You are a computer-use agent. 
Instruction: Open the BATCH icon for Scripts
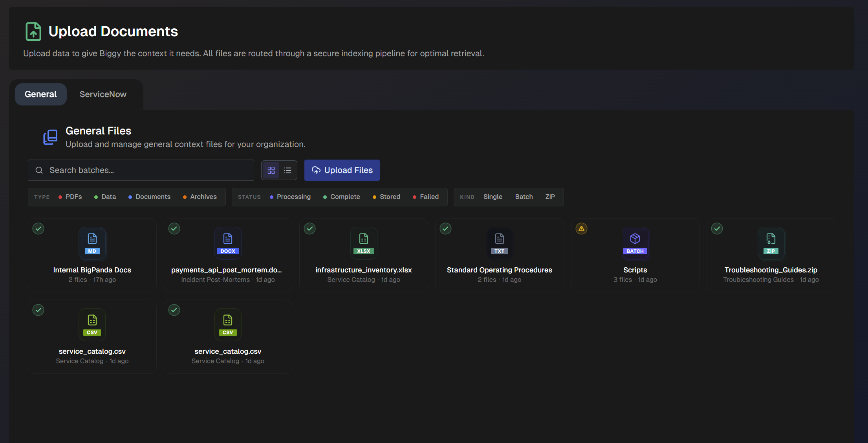click(x=635, y=243)
